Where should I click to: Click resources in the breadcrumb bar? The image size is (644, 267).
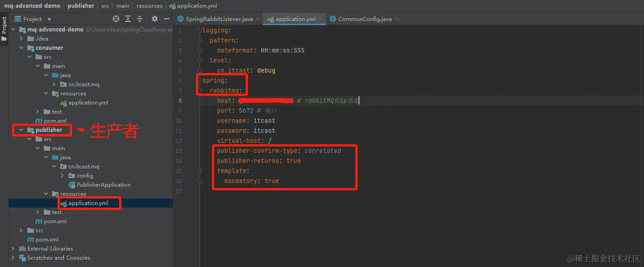tap(149, 6)
